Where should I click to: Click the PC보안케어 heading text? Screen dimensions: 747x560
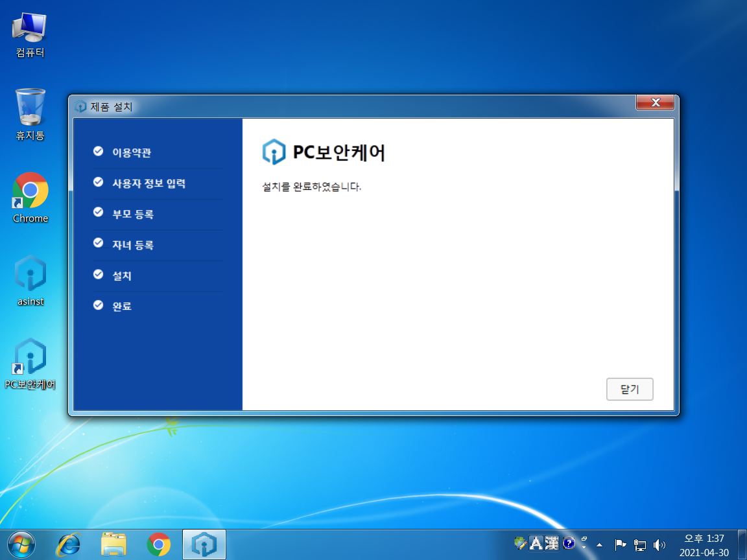pos(338,152)
